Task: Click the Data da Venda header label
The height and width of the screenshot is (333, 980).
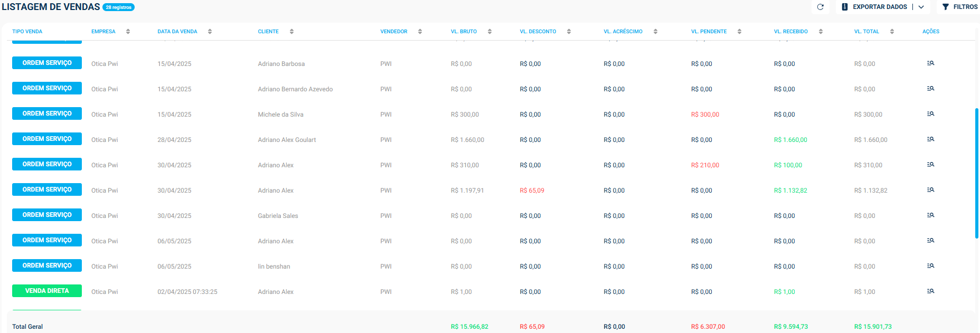Action: 177,32
